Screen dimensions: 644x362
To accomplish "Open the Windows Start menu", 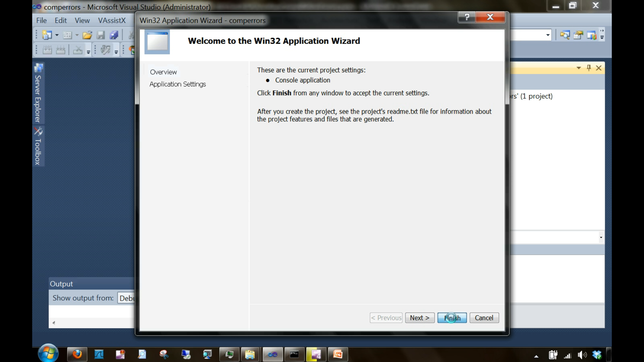I will click(48, 354).
